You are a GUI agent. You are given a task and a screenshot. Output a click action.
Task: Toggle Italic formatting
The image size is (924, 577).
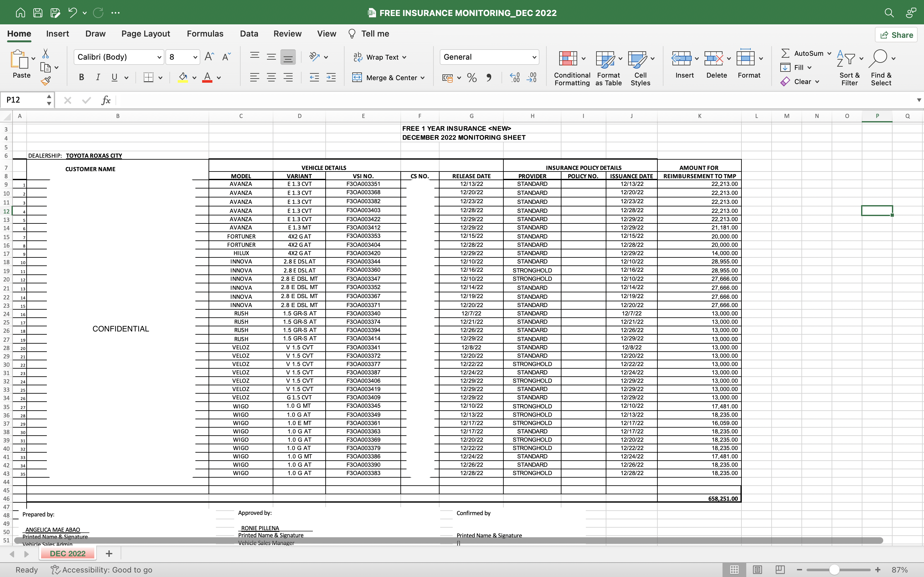[x=98, y=78]
